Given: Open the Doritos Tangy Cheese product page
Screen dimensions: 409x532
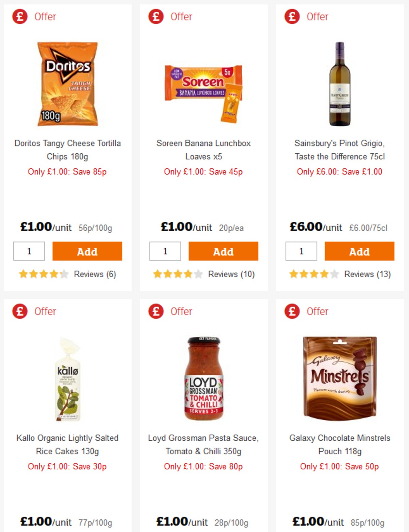Looking at the screenshot, I should point(67,150).
